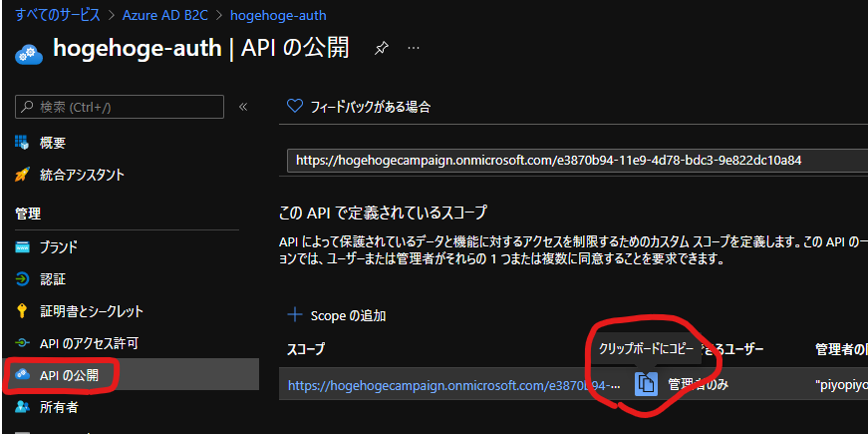Image resolution: width=868 pixels, height=434 pixels.
Task: Click the ブランド card icon
Action: click(x=22, y=246)
